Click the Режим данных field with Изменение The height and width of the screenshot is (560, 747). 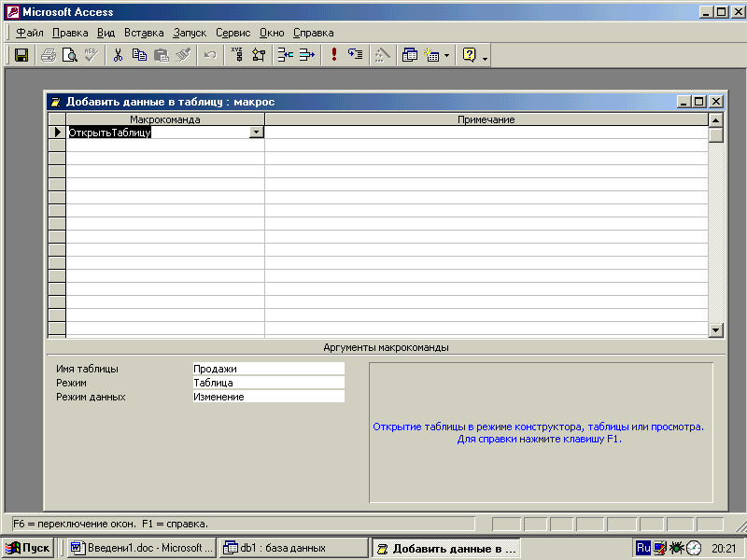[x=268, y=397]
